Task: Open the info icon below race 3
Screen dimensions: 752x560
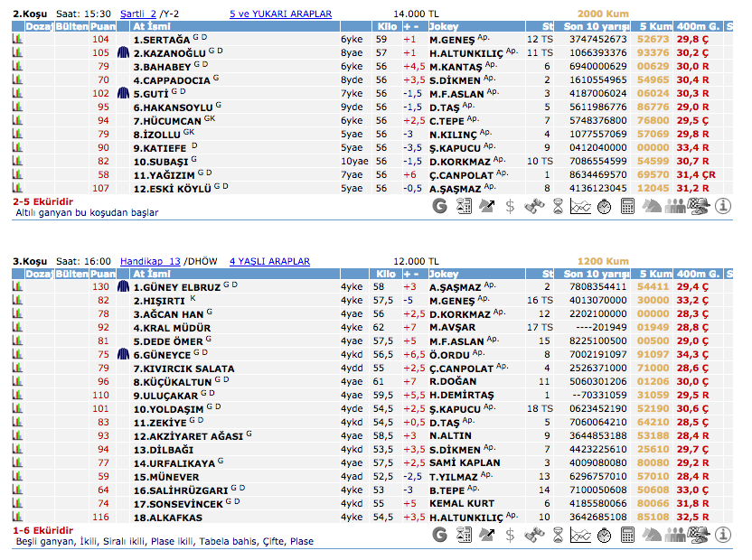Action: tap(722, 535)
